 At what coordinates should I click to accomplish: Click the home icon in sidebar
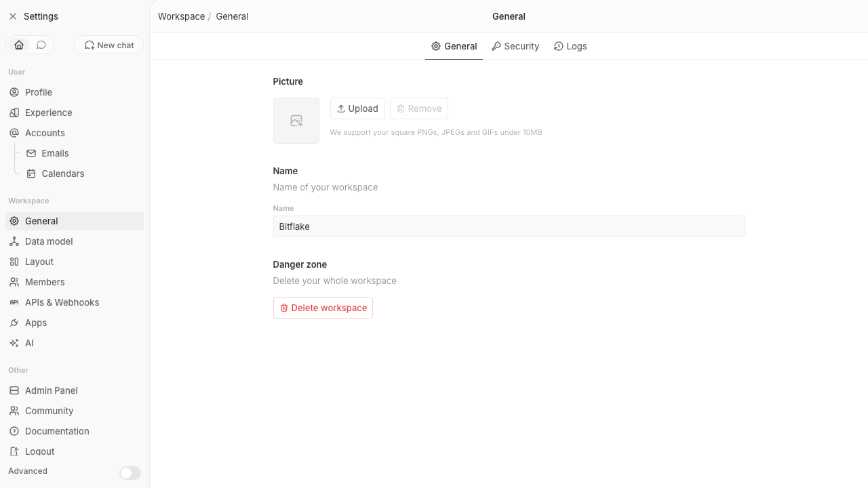(19, 45)
